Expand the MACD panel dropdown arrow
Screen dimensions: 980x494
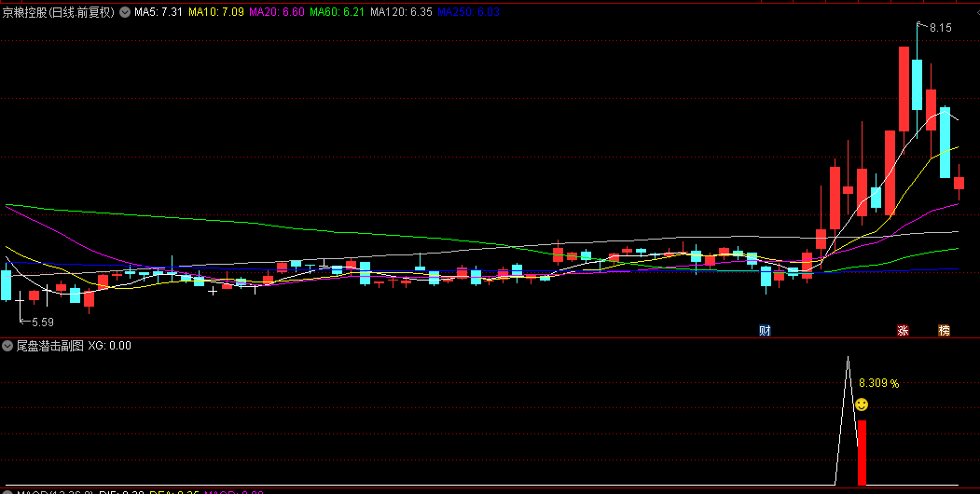7,490
